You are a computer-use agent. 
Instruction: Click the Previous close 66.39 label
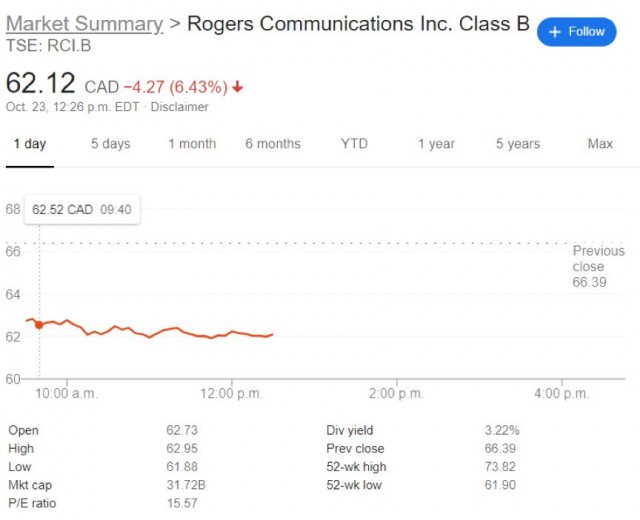pos(598,267)
